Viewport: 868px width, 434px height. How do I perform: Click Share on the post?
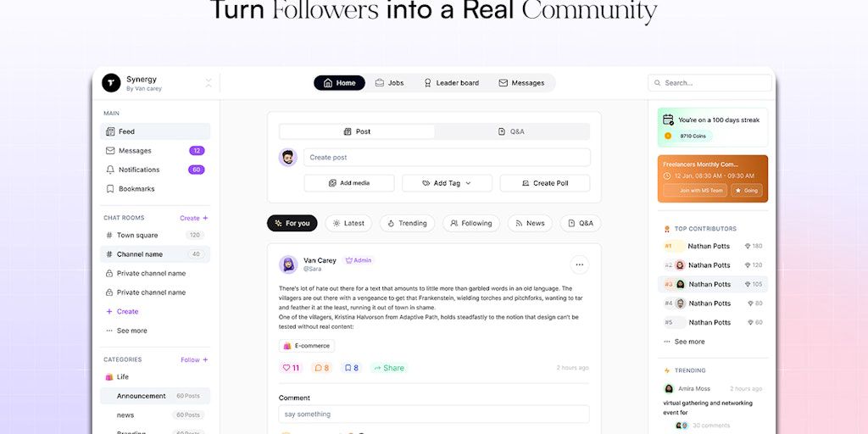pyautogui.click(x=389, y=368)
